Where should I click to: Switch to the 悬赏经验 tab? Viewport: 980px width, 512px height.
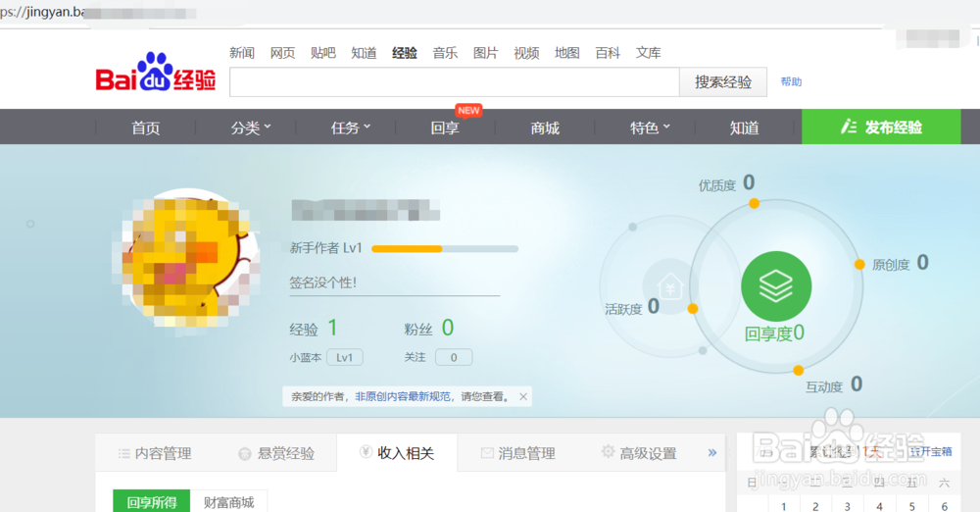pos(276,453)
